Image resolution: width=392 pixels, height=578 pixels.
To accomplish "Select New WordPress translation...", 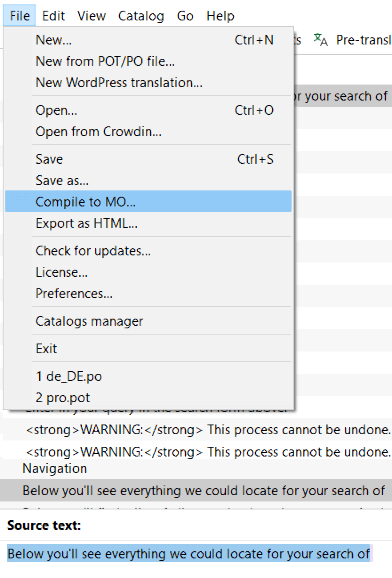I will 119,82.
